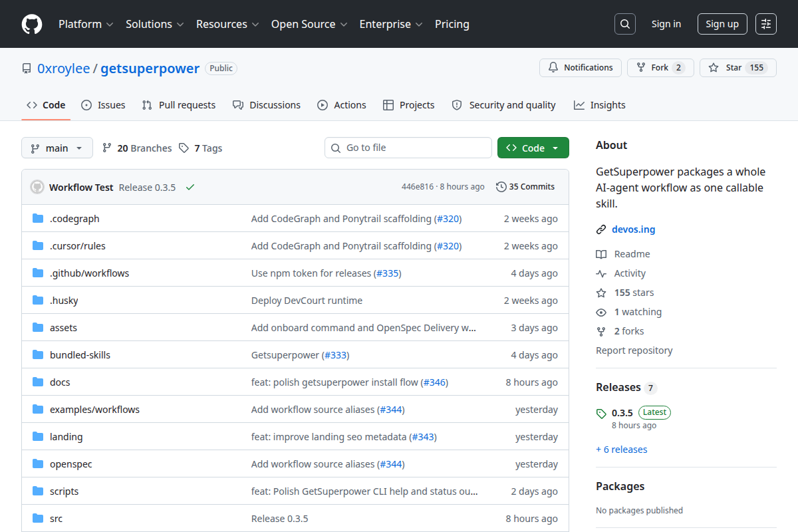This screenshot has width=798, height=532.
Task: Open the green Code dropdown button
Action: click(533, 148)
